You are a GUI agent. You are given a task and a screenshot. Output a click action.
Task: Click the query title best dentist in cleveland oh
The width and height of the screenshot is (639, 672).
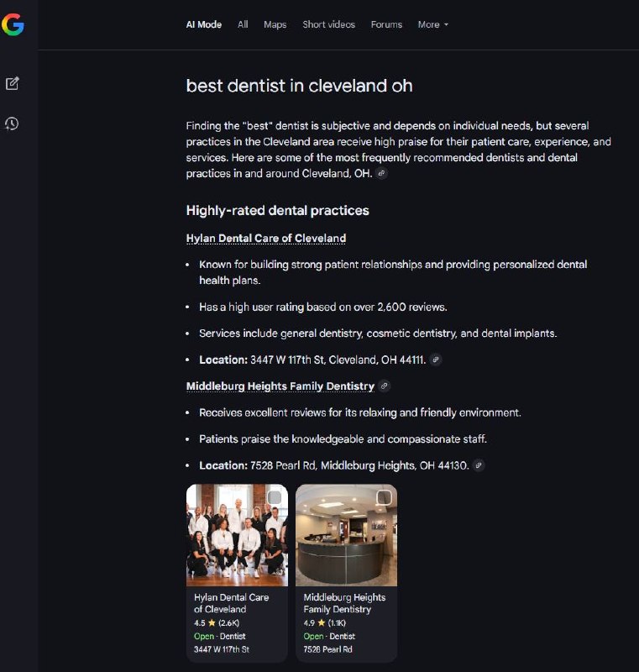coord(300,86)
